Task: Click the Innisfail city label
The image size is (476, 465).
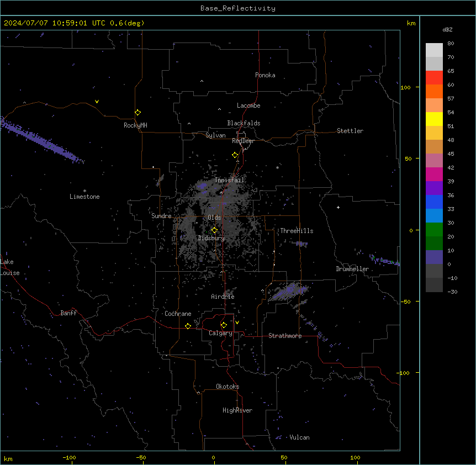Action: (230, 180)
